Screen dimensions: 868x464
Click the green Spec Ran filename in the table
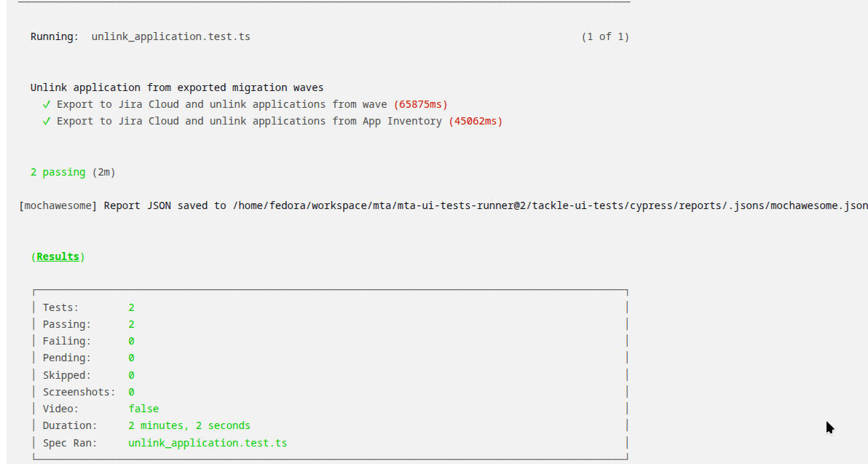click(x=208, y=443)
